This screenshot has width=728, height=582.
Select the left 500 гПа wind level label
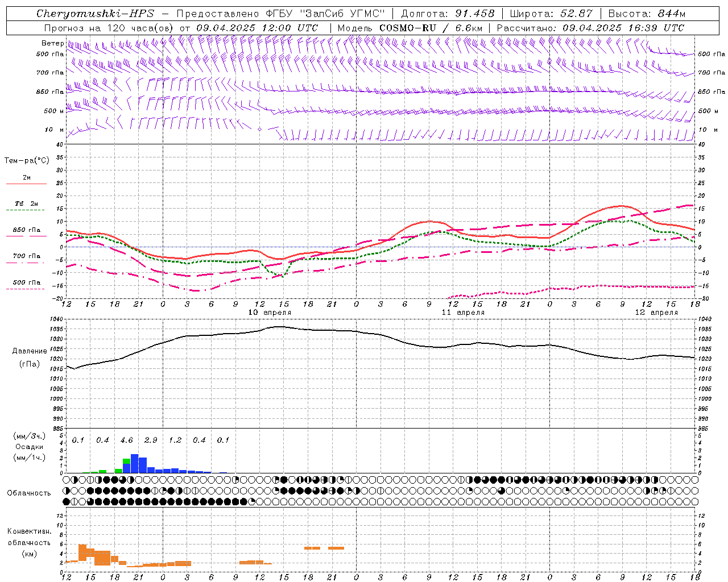click(x=50, y=54)
